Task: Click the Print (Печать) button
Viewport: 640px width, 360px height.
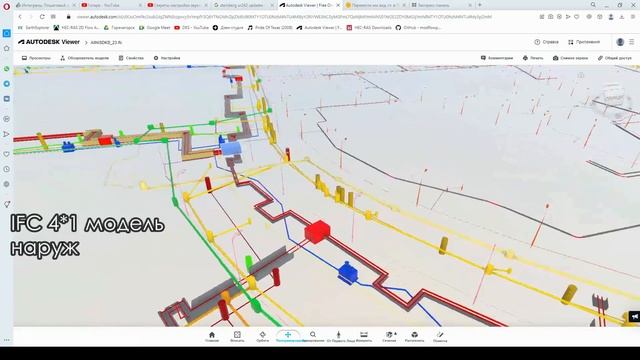Action: (533, 58)
